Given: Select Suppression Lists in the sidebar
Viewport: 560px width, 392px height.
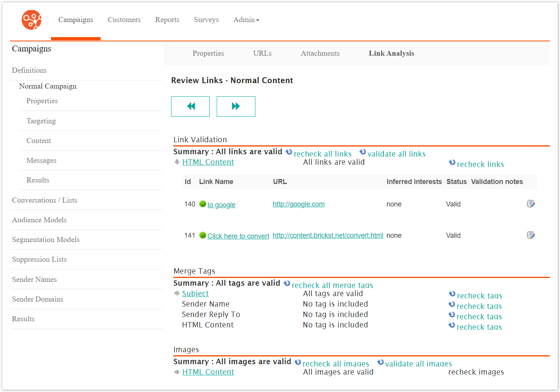Looking at the screenshot, I should coord(39,259).
